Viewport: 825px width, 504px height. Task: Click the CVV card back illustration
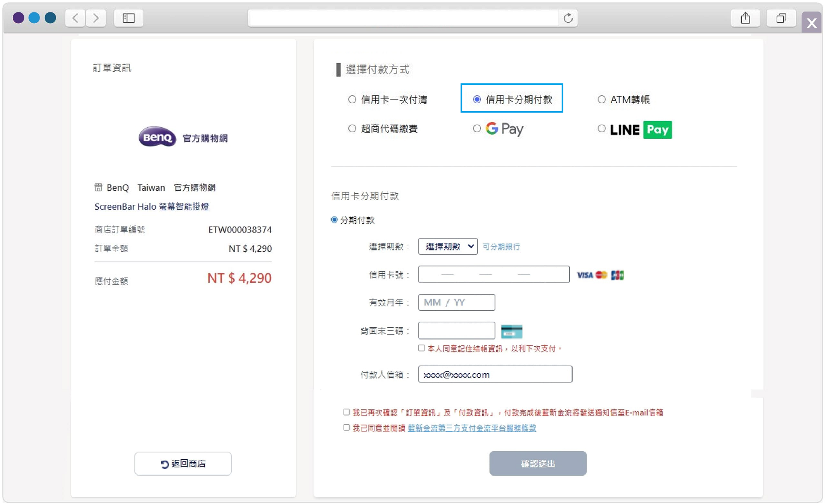pos(511,331)
